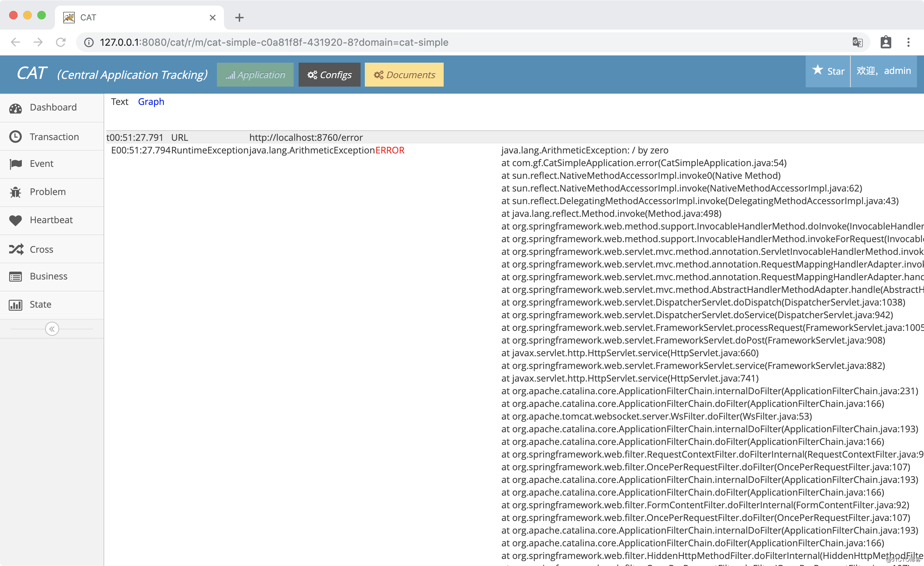
Task: Click the FrameworkServlet.java:908 doPost line
Action: coord(693,340)
